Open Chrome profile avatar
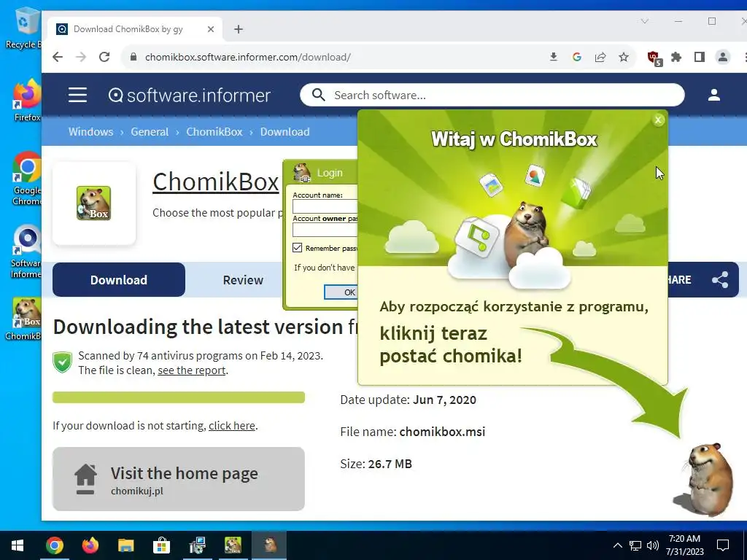This screenshot has width=747, height=560. pyautogui.click(x=723, y=57)
